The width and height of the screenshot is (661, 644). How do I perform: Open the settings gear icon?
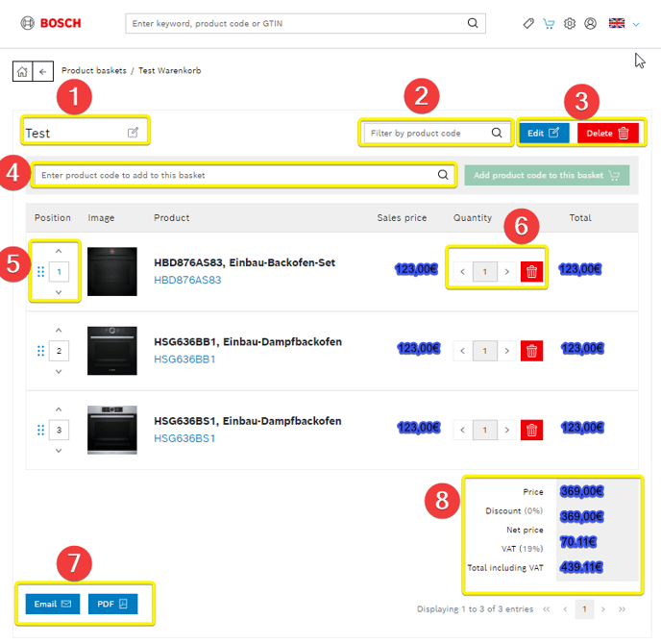click(x=570, y=24)
